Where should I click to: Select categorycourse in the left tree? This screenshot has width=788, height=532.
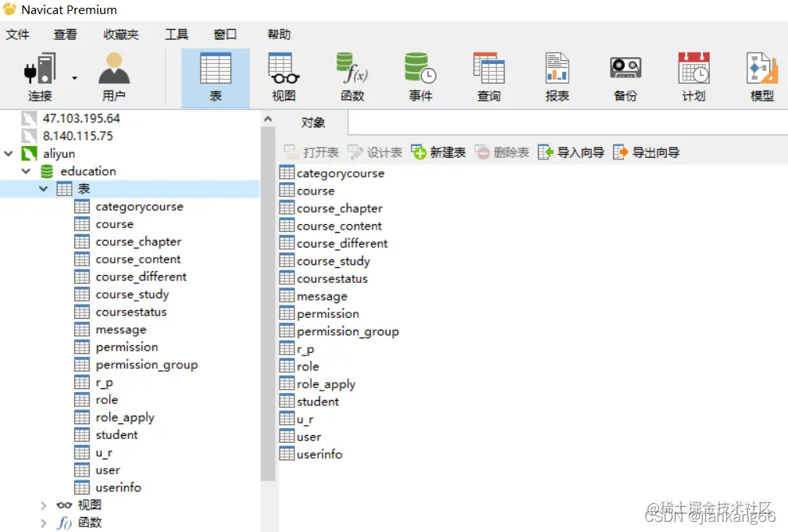click(139, 207)
